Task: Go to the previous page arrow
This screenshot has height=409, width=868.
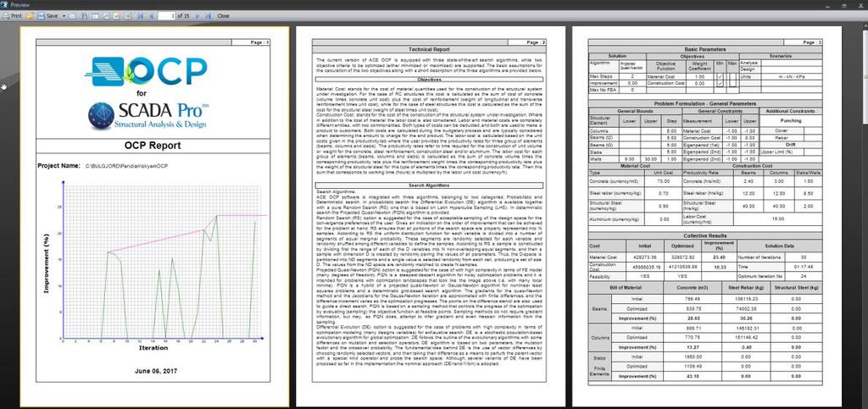Action: 151,16
